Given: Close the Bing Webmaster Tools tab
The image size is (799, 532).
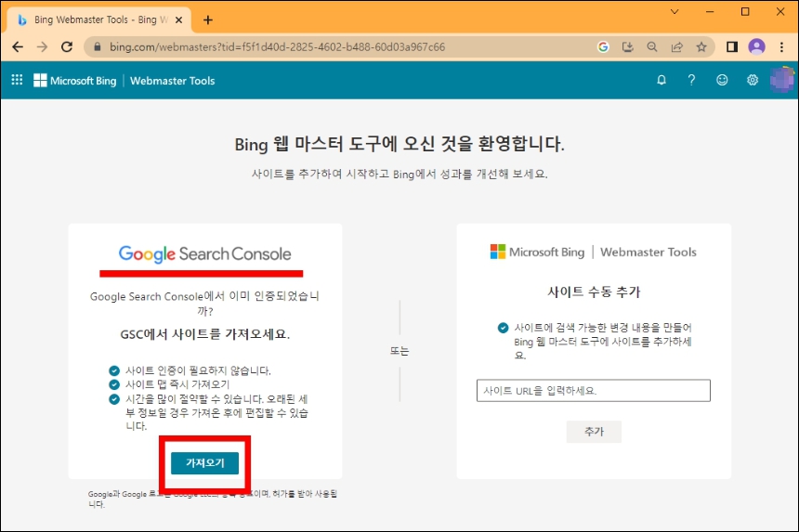Looking at the screenshot, I should point(179,19).
